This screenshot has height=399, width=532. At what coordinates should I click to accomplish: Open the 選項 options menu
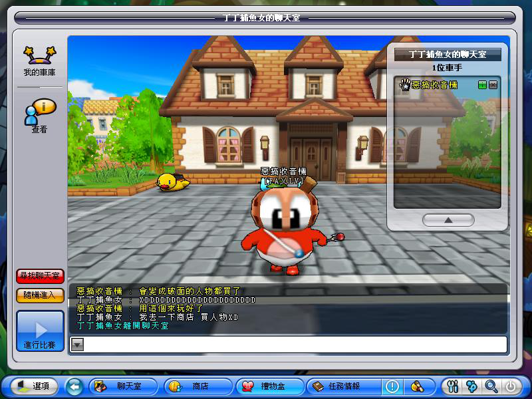tap(33, 386)
